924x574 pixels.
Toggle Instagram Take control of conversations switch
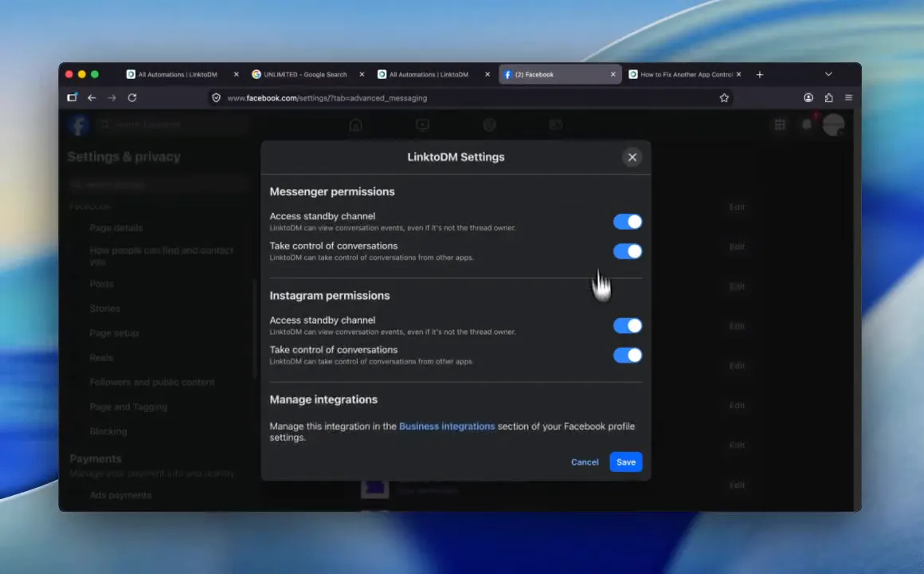point(628,355)
